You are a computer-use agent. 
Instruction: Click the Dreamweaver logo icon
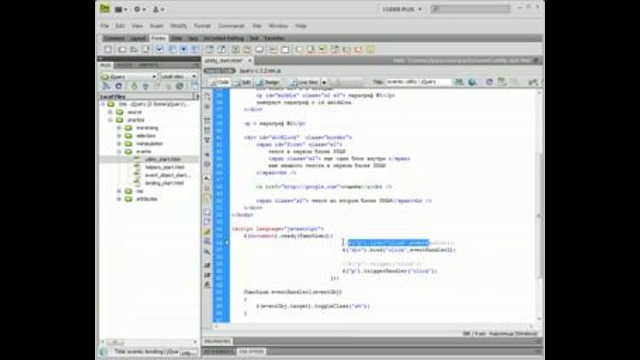105,9
